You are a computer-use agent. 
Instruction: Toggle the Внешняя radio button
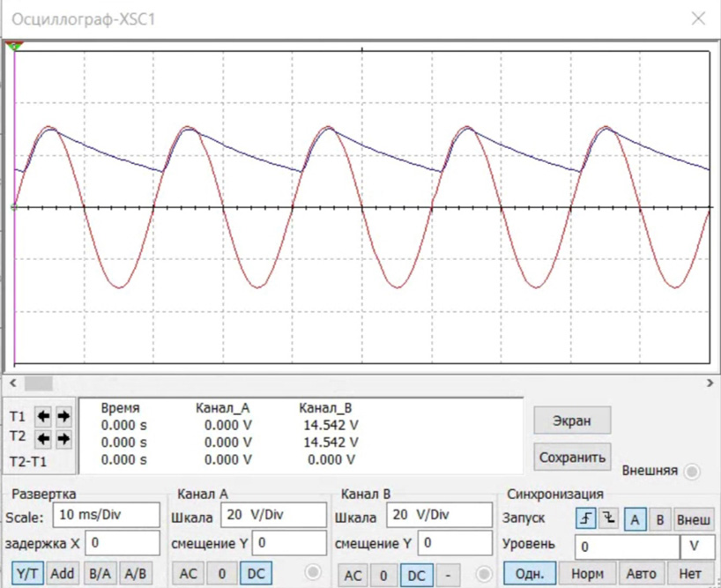691,472
